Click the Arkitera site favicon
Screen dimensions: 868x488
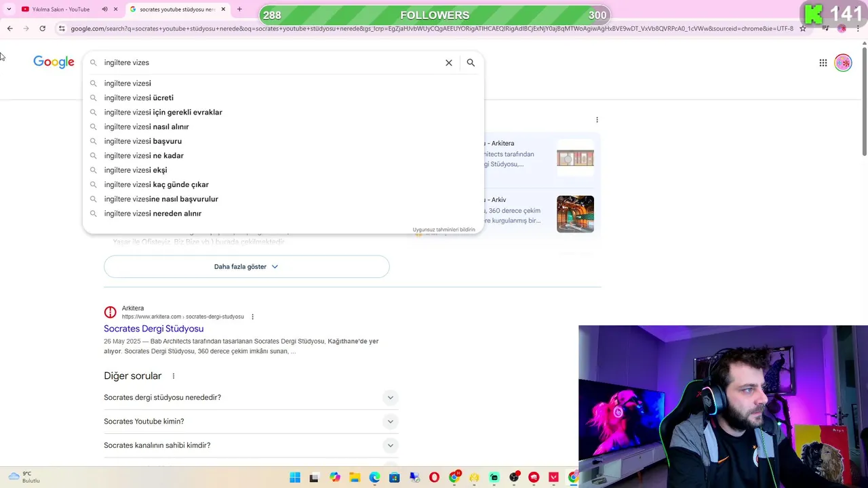click(x=110, y=312)
